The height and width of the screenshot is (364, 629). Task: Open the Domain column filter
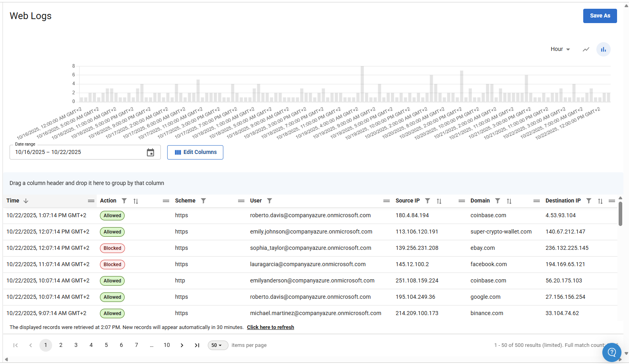point(498,201)
